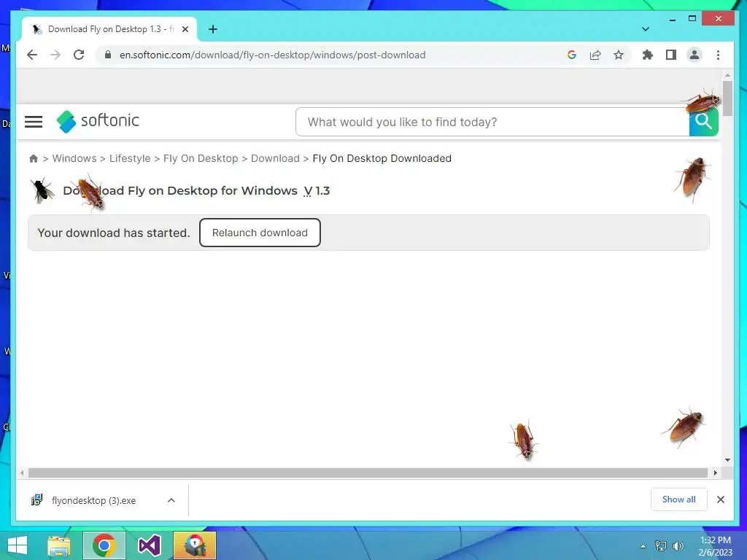Share this page icon
The image size is (747, 560).
pyautogui.click(x=595, y=55)
